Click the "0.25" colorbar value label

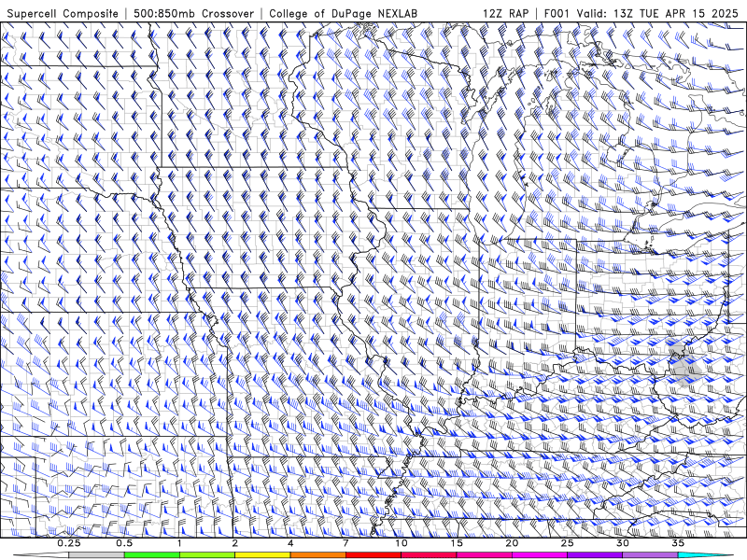[x=69, y=543]
